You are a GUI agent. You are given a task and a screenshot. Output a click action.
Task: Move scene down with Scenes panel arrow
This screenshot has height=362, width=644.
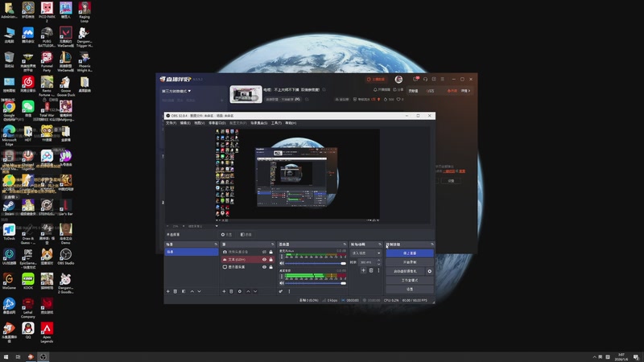pos(199,291)
